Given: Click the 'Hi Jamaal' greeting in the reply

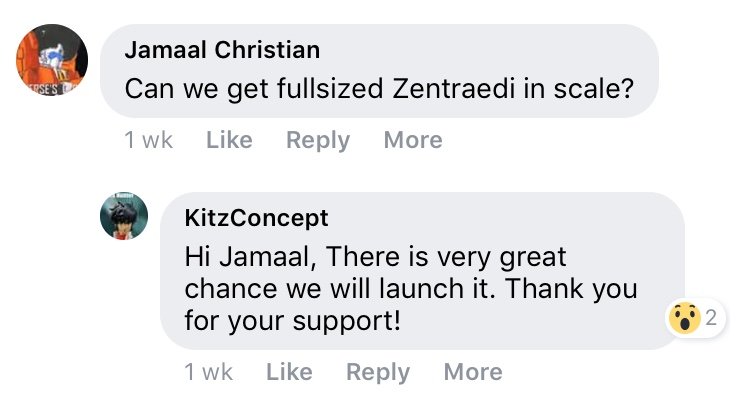Looking at the screenshot, I should [x=250, y=257].
